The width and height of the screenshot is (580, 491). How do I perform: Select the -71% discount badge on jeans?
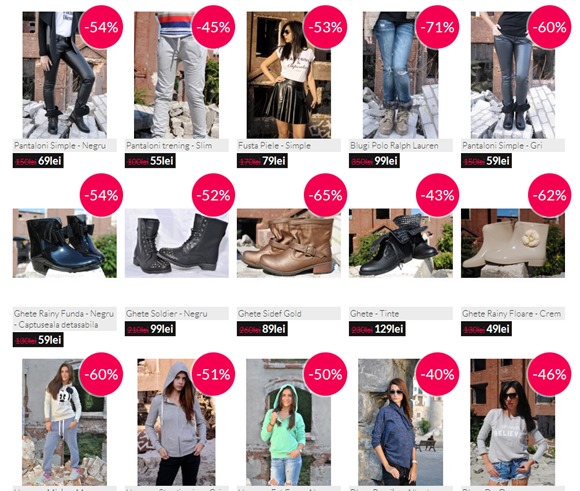point(437,27)
